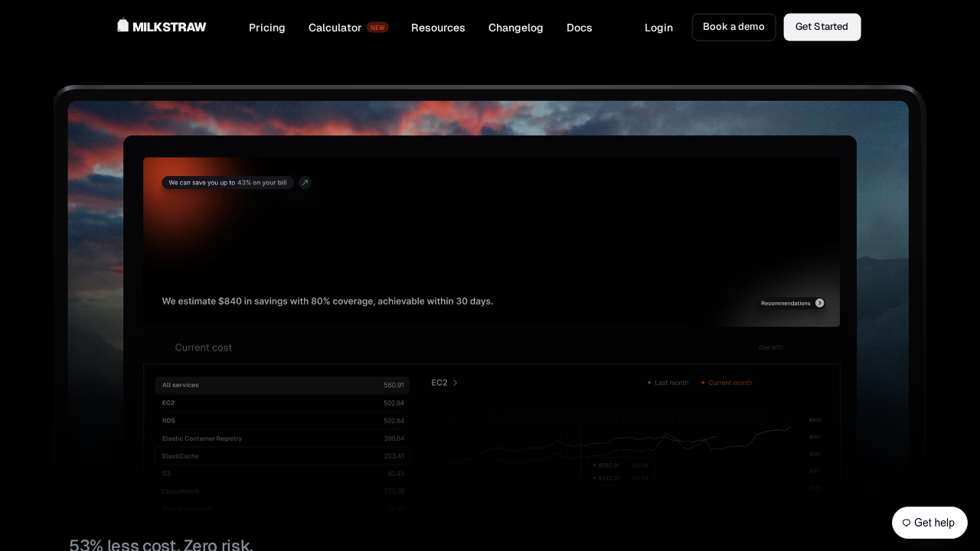Select the Elastic Container Registry row
The image size is (980, 551).
(282, 439)
